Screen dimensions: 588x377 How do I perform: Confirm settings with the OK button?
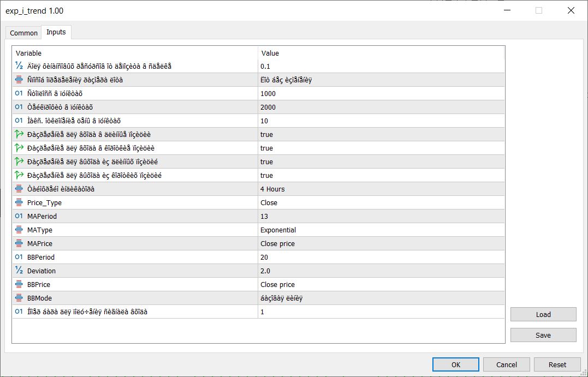456,364
